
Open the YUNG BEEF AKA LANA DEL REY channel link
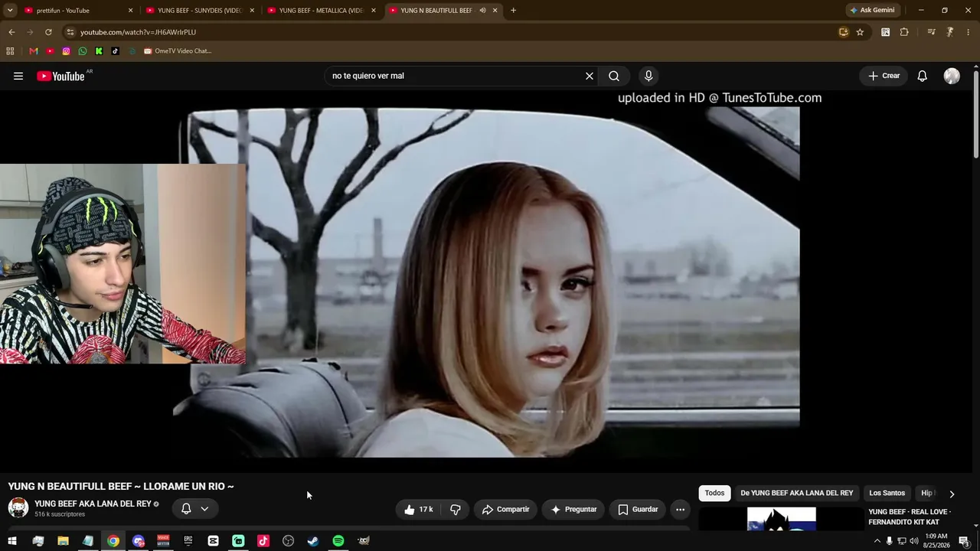click(93, 504)
